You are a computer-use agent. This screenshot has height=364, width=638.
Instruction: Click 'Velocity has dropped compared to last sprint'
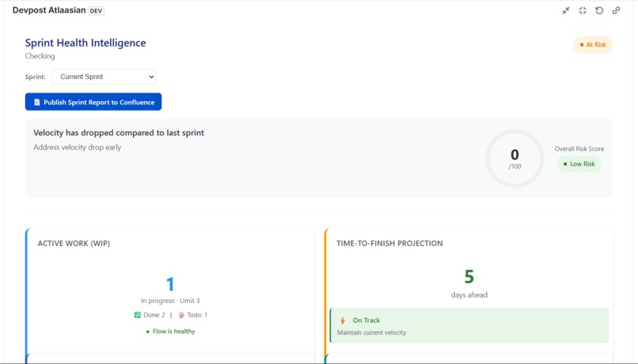[x=119, y=133]
